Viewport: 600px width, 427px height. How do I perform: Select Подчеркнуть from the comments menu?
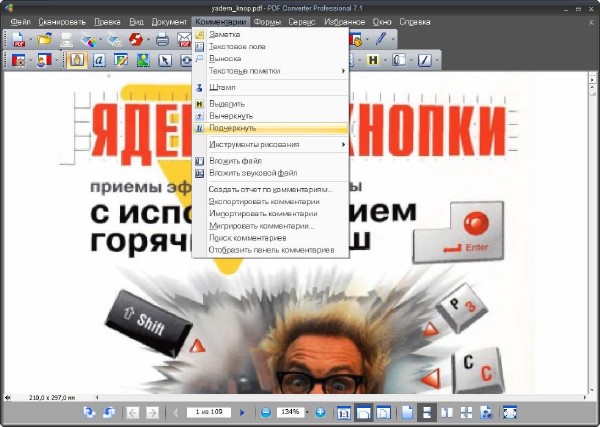(233, 128)
